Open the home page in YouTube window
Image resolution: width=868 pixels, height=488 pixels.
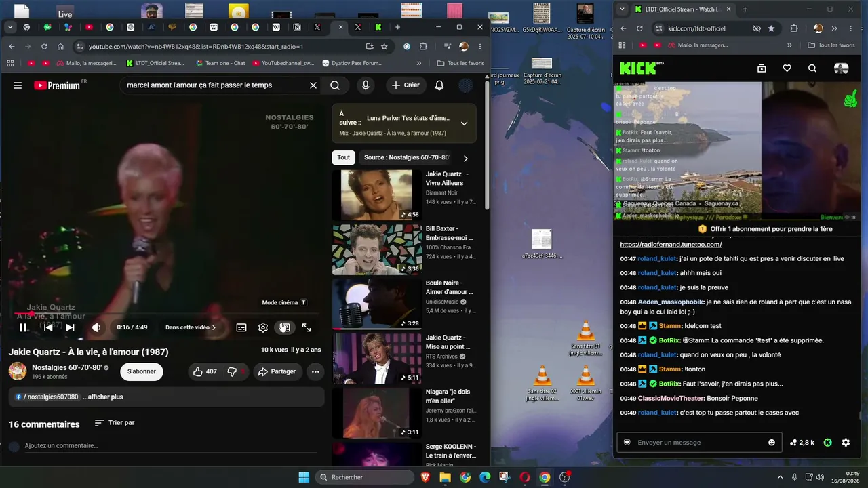click(x=60, y=47)
